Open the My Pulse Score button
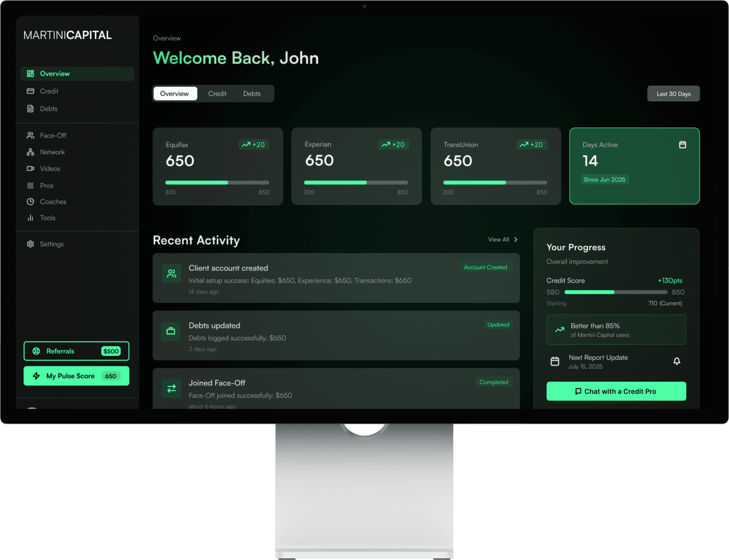This screenshot has width=729, height=560. [76, 376]
